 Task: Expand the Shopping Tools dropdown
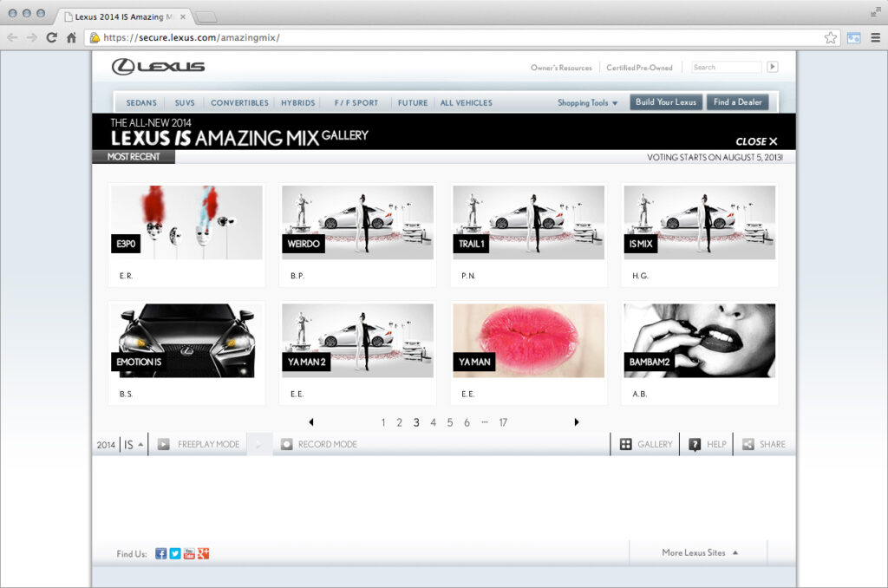tap(587, 102)
